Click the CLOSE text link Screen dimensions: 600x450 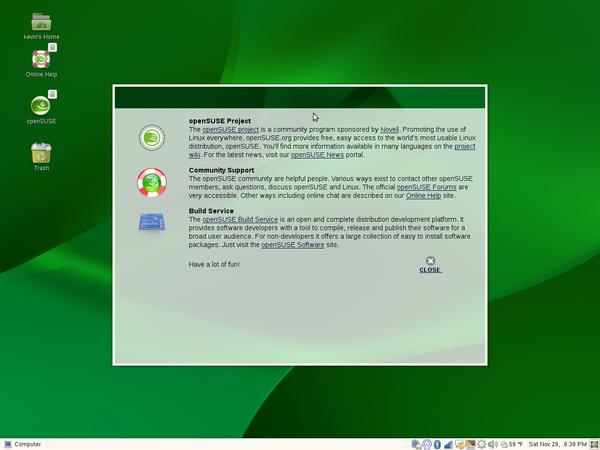coord(430,270)
